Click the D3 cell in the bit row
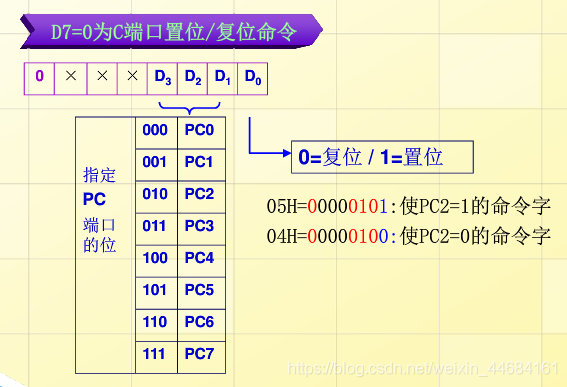567x387 pixels. point(162,78)
